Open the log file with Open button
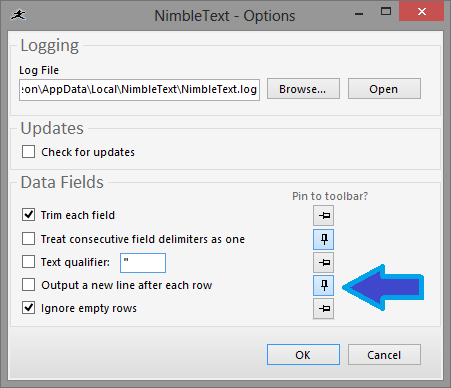 pos(384,89)
